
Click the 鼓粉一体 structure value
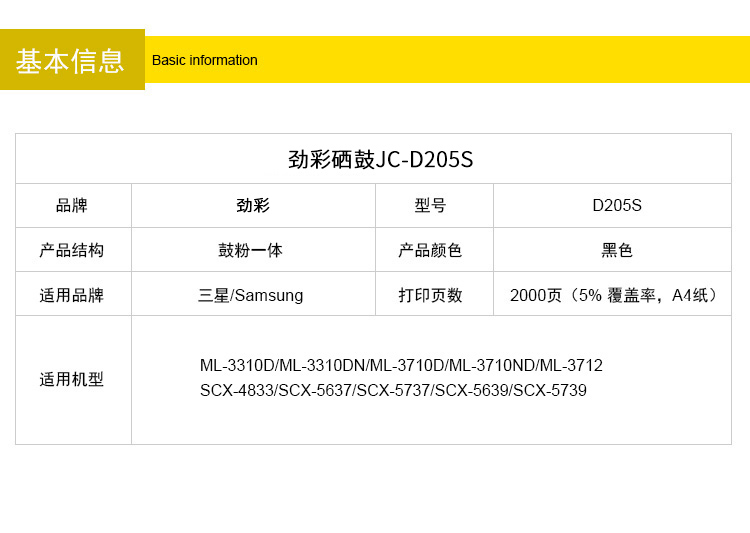tap(251, 250)
